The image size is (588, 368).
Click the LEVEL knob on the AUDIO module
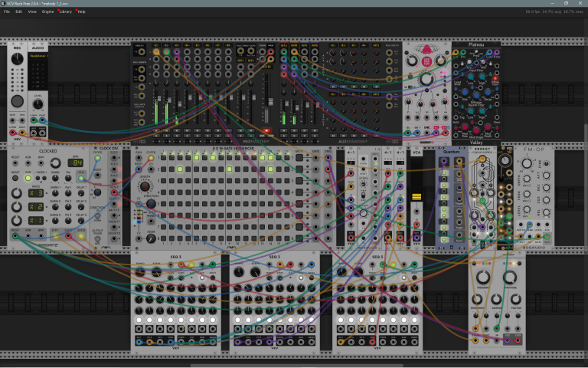pos(38,103)
